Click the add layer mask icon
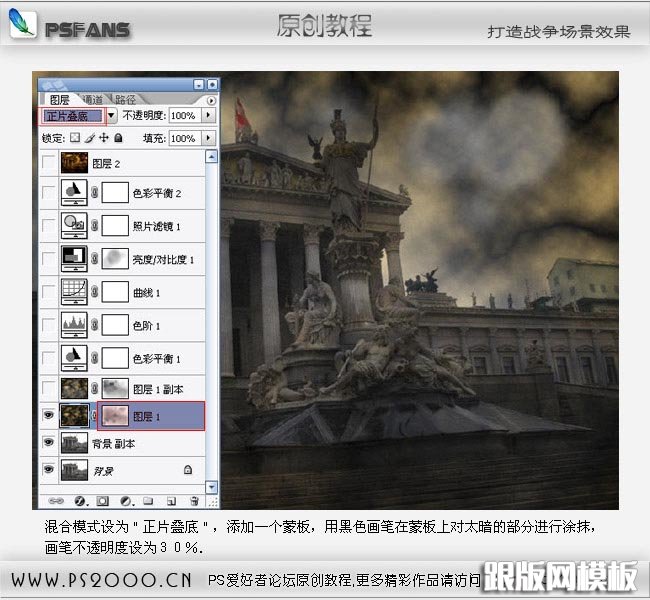Screen dimensions: 650x600 click(100, 499)
